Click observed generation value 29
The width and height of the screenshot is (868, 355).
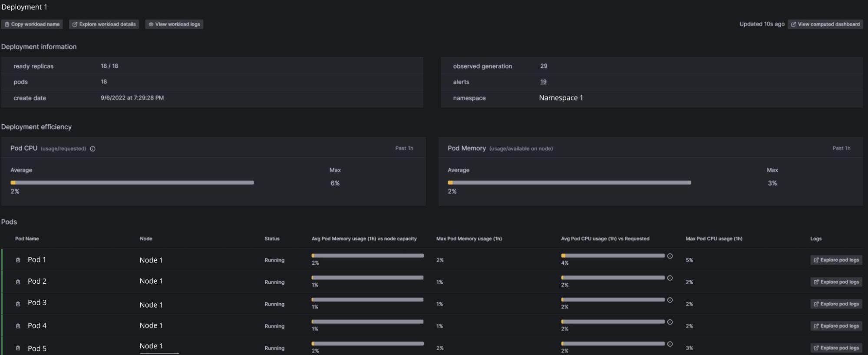coord(544,66)
